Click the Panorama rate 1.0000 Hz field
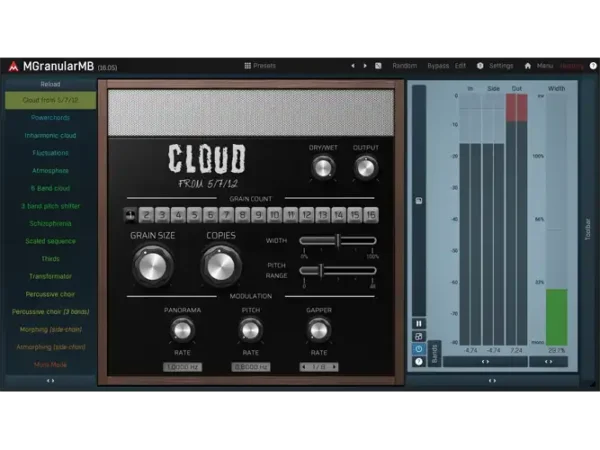Image resolution: width=600 pixels, height=450 pixels. pos(183,367)
